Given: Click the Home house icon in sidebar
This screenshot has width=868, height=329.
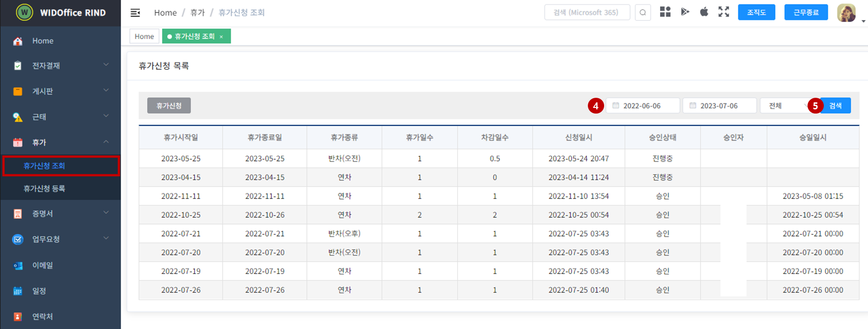Looking at the screenshot, I should click(18, 41).
